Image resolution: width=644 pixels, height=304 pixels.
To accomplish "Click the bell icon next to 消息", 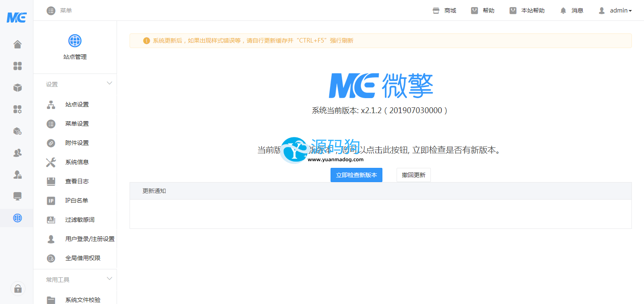I will click(x=563, y=10).
